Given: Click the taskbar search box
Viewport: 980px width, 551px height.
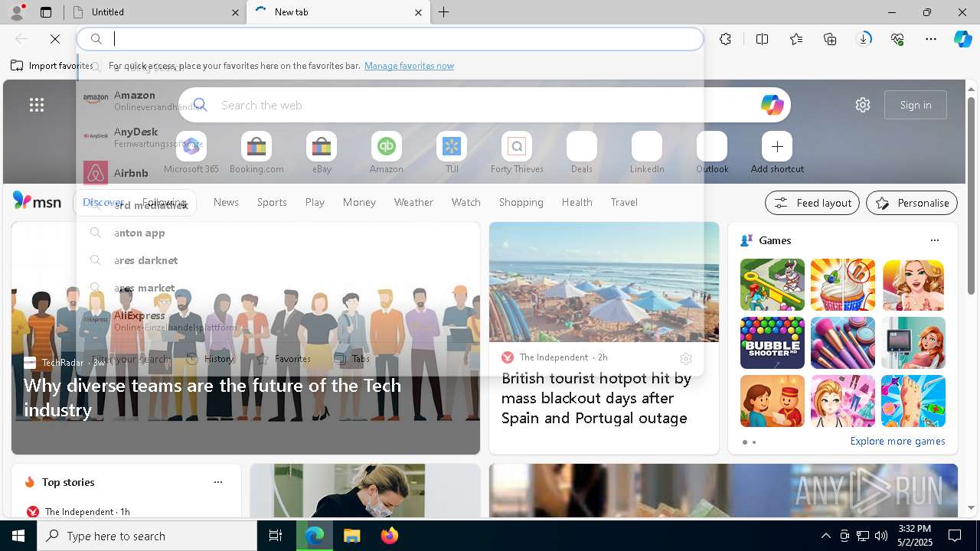Looking at the screenshot, I should coord(147,536).
